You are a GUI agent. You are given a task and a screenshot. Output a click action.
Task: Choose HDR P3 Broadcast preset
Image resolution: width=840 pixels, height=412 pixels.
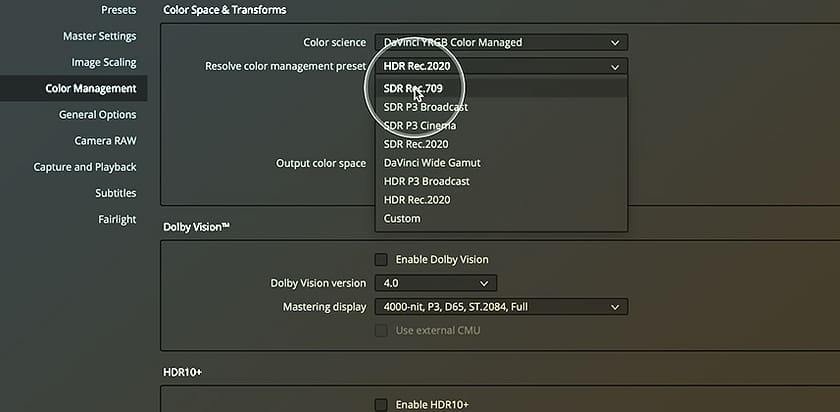501,182
